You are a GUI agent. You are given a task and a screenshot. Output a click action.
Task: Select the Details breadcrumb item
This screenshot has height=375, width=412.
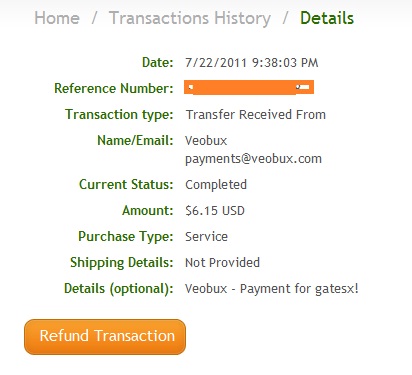point(327,18)
